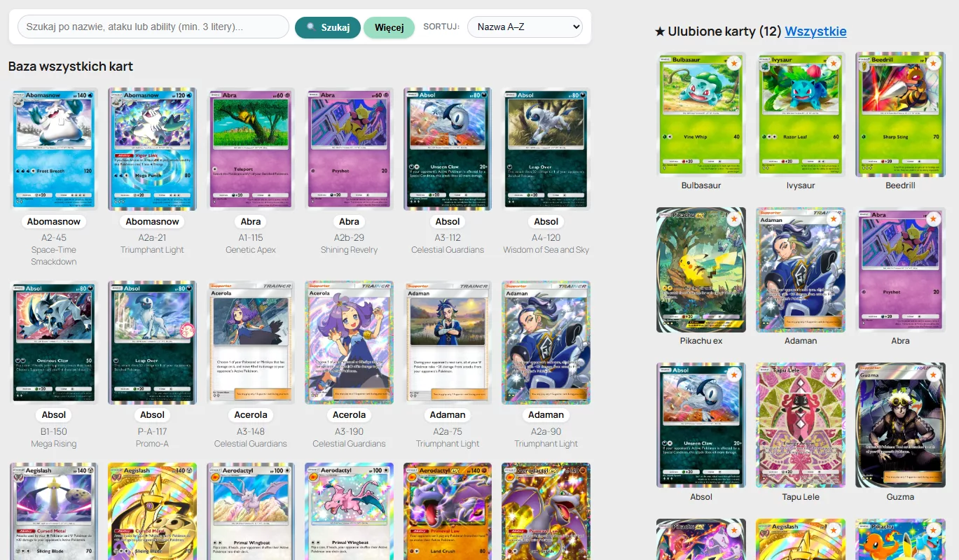
Task: Toggle favorite star on Ivysaur card
Action: [x=834, y=63]
